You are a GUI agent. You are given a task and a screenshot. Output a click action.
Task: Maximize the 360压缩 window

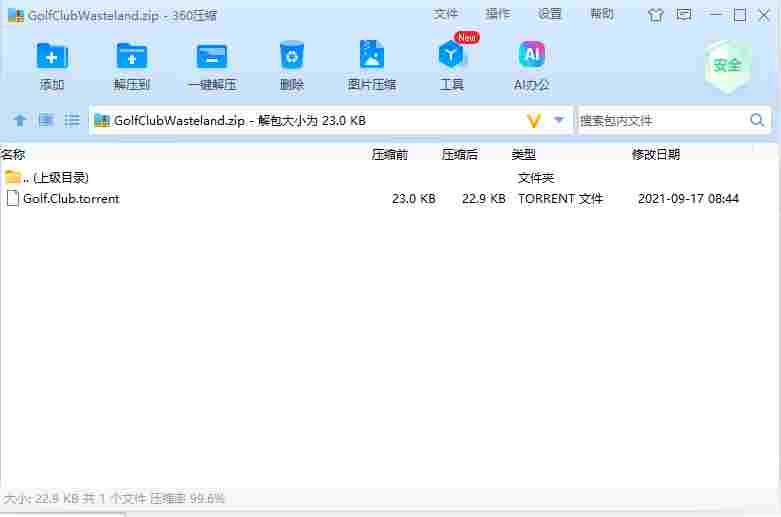(740, 15)
